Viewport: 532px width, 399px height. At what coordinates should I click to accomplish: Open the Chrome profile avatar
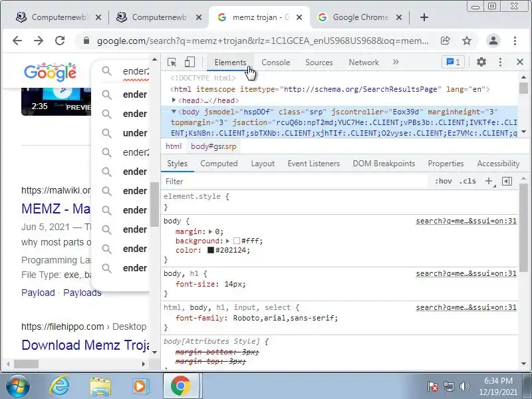[x=493, y=41]
